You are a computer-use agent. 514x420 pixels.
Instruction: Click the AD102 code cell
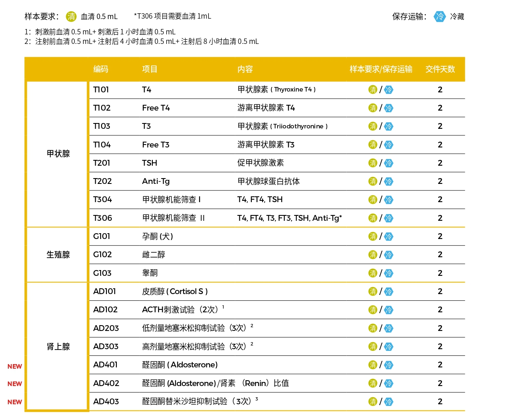point(105,310)
